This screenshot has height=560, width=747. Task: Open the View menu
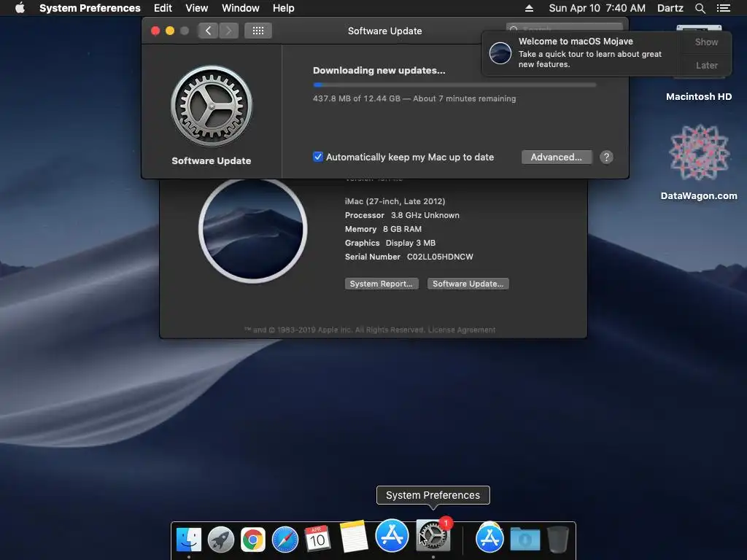coord(197,8)
